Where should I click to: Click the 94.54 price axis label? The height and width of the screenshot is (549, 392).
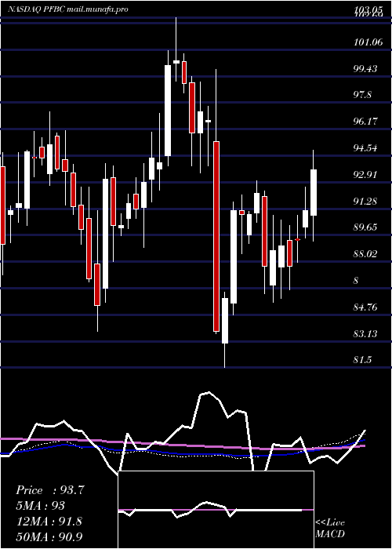click(365, 147)
